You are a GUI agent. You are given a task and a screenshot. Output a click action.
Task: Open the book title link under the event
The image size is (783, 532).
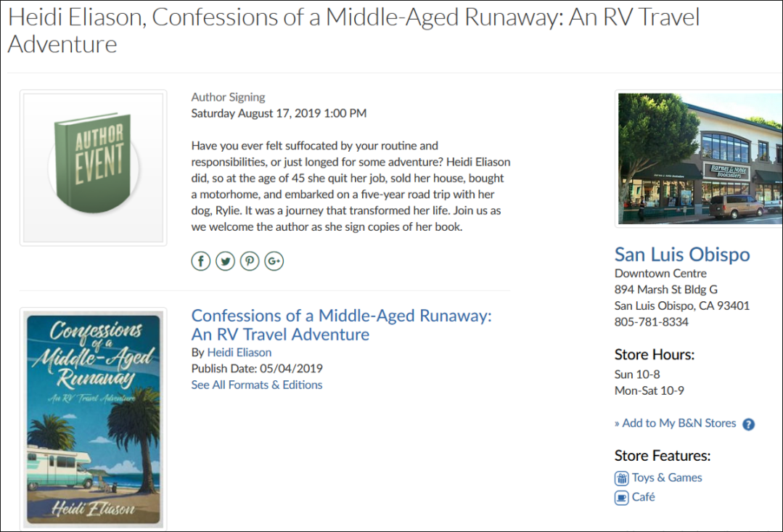(x=341, y=325)
